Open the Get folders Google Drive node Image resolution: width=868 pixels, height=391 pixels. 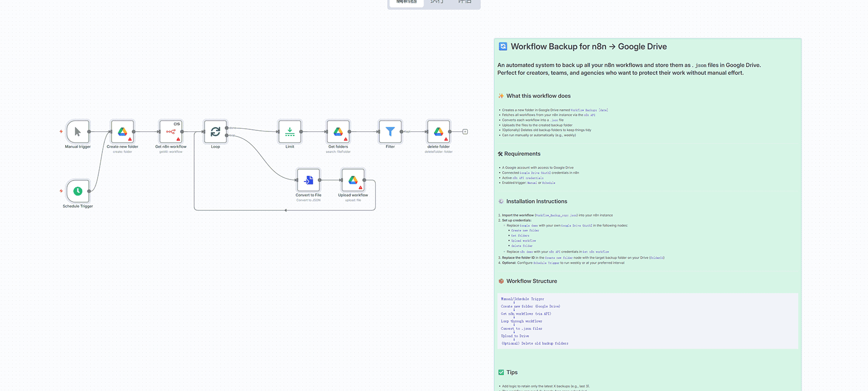coord(338,132)
